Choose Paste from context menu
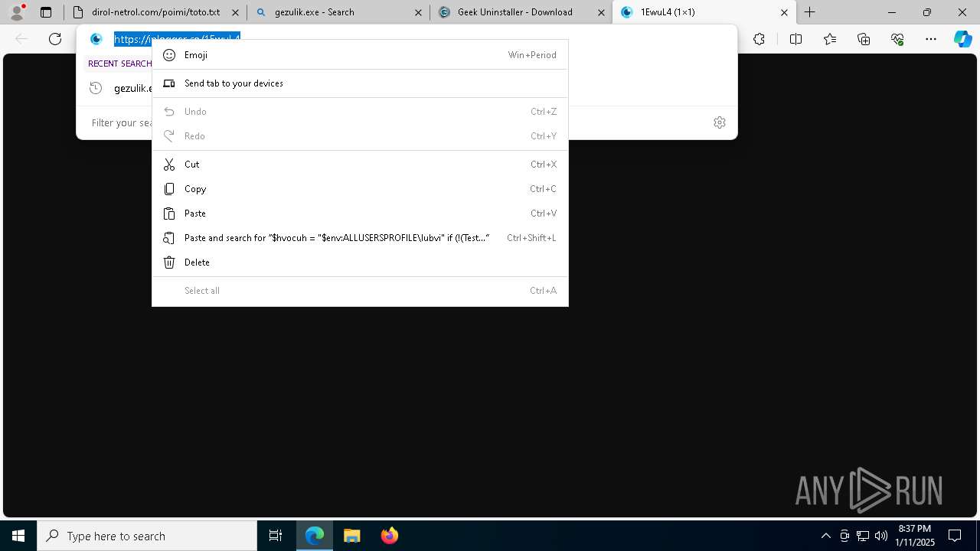This screenshot has width=980, height=551. click(360, 214)
